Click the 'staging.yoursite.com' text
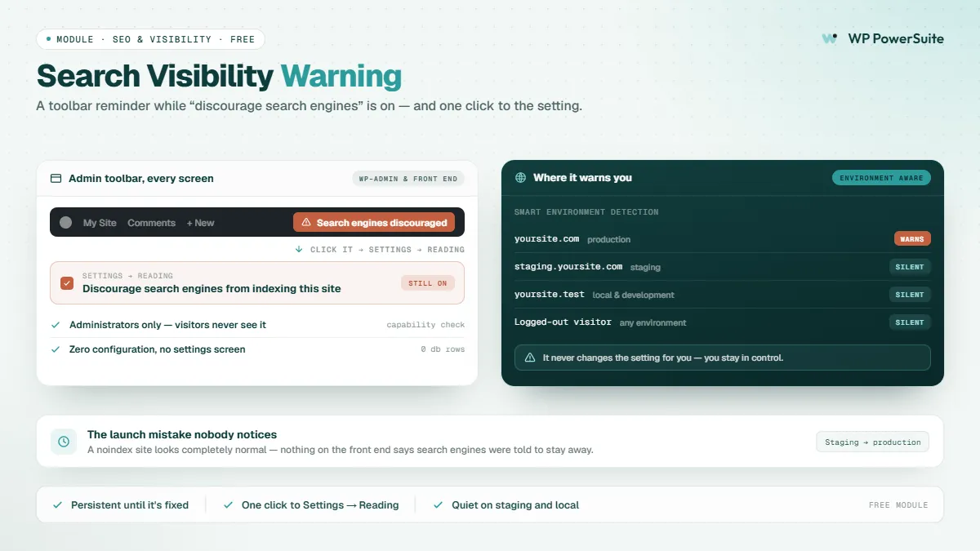Viewport: 980px width, 551px height. pyautogui.click(x=568, y=267)
